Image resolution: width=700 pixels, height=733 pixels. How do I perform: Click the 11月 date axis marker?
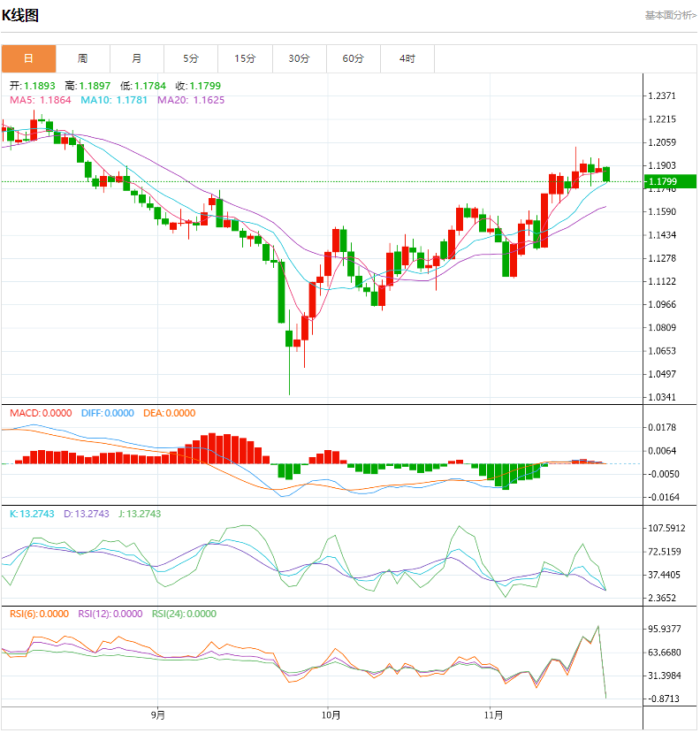pos(493,715)
